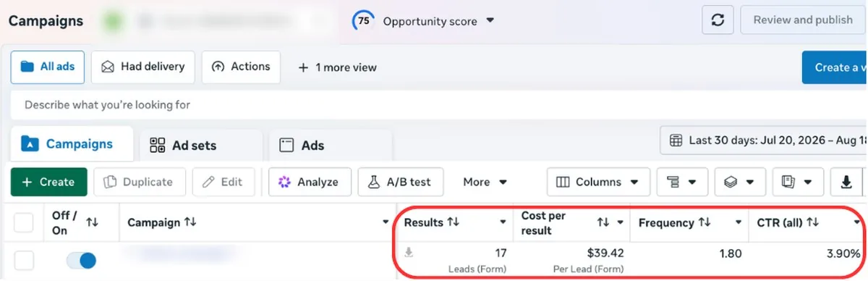
Task: Click the refresh icon button
Action: (x=718, y=20)
